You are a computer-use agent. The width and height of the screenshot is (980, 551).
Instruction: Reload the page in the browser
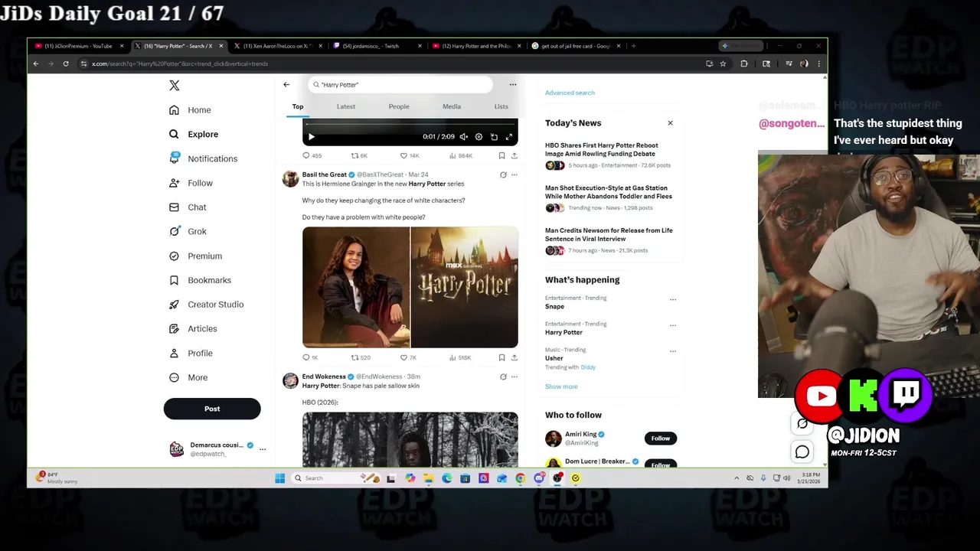(x=66, y=64)
